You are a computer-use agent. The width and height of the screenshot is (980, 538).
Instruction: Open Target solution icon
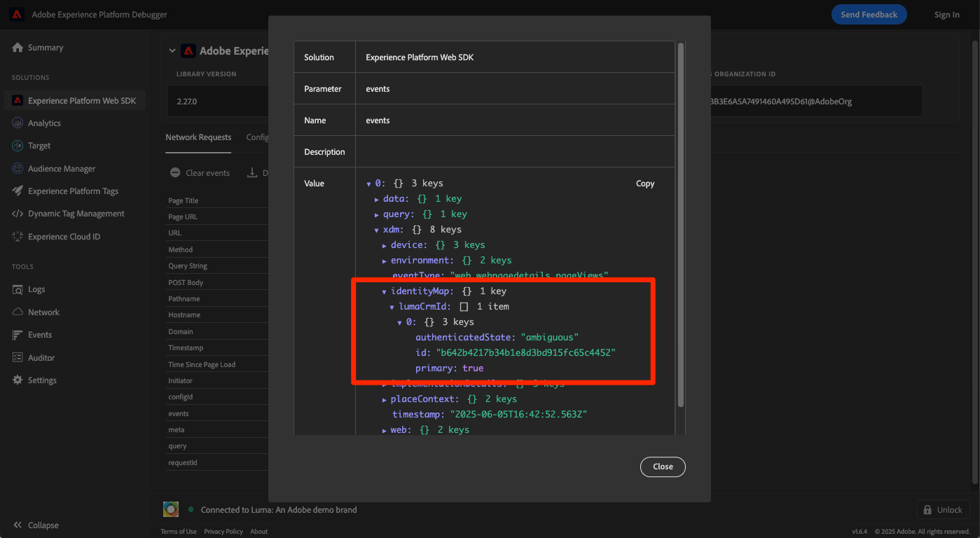18,146
